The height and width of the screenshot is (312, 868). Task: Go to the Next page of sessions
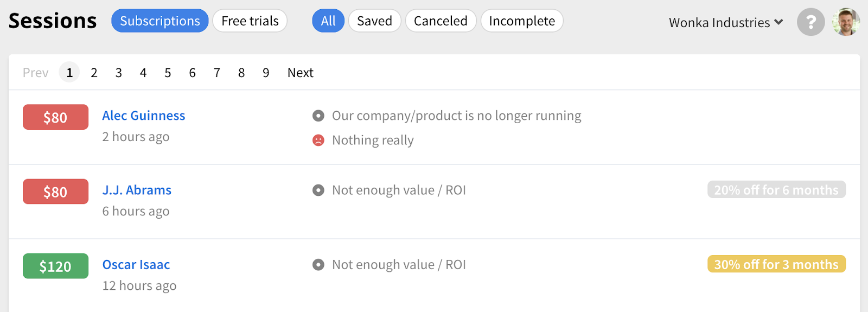click(x=300, y=73)
